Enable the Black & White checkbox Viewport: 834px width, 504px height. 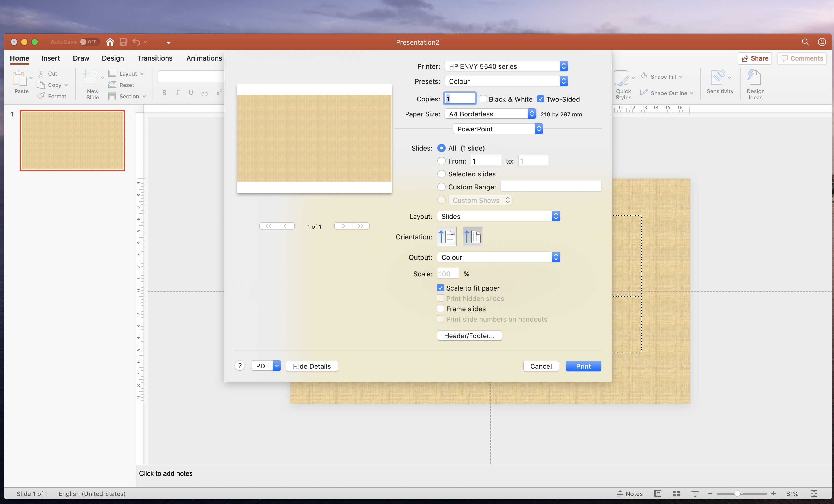483,99
